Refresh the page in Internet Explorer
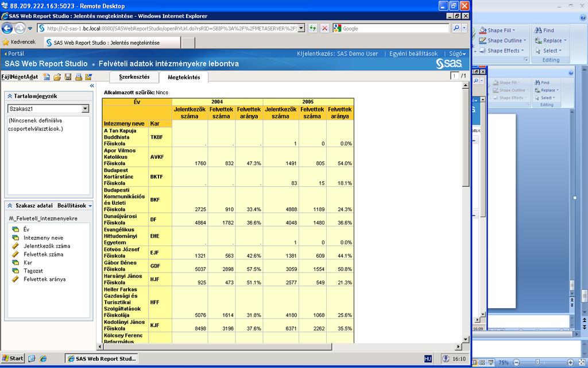This screenshot has width=588, height=368. [313, 28]
